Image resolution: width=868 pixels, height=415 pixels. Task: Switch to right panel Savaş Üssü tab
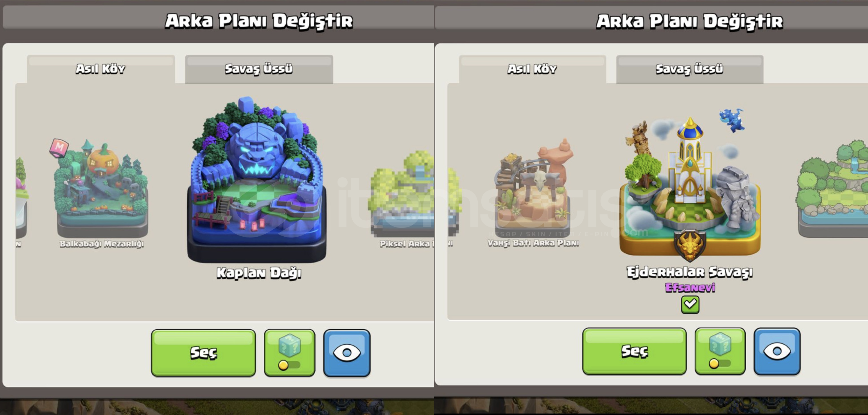click(x=690, y=69)
